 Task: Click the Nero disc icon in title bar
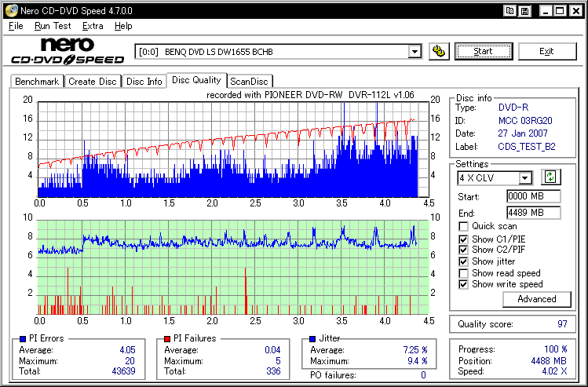click(11, 11)
